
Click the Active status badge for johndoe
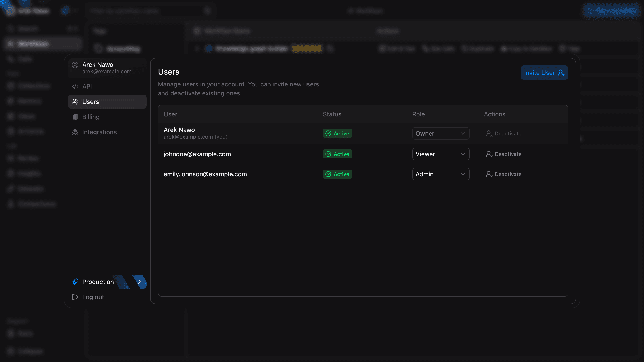(x=337, y=154)
